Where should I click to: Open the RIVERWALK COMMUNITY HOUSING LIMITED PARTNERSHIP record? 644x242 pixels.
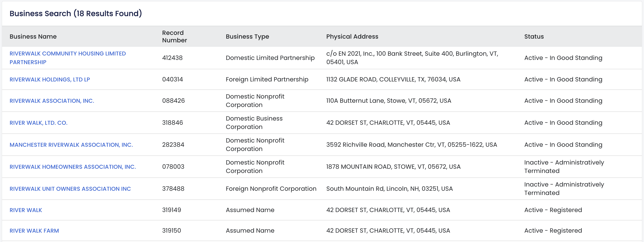pyautogui.click(x=68, y=58)
